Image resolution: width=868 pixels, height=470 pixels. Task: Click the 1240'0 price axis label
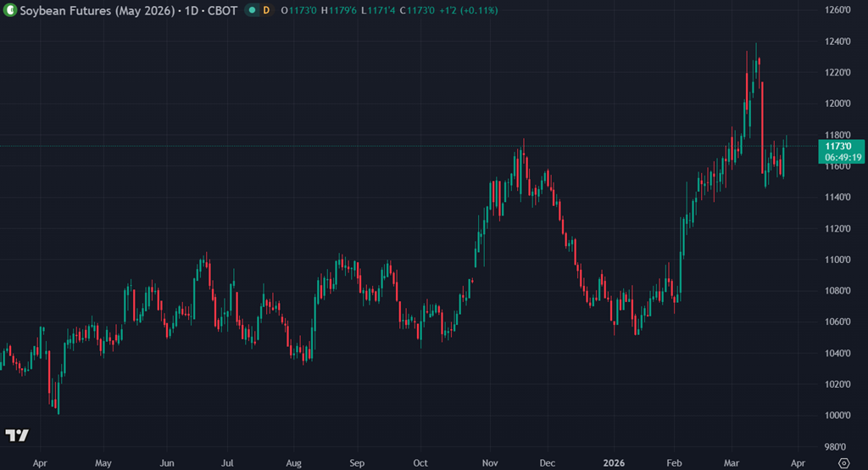coord(838,42)
